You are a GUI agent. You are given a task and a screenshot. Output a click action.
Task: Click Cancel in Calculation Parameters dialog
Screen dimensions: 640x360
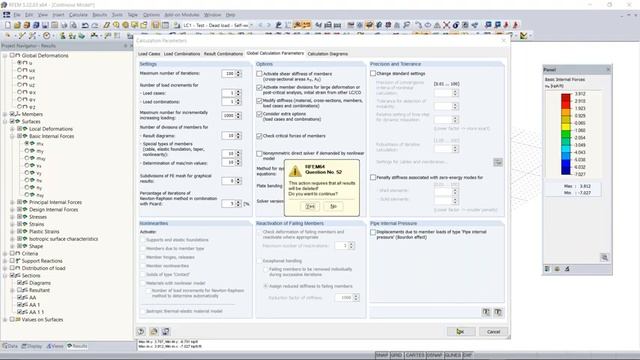pyautogui.click(x=493, y=331)
